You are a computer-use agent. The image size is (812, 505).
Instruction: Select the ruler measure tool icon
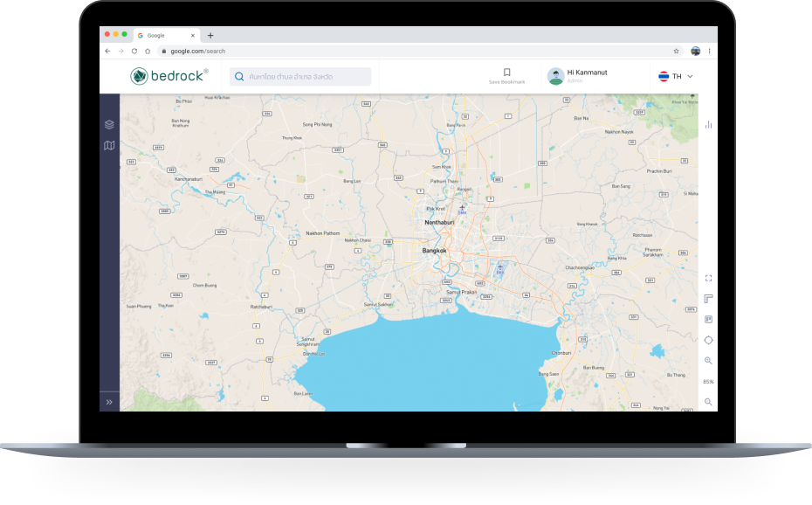coord(708,299)
